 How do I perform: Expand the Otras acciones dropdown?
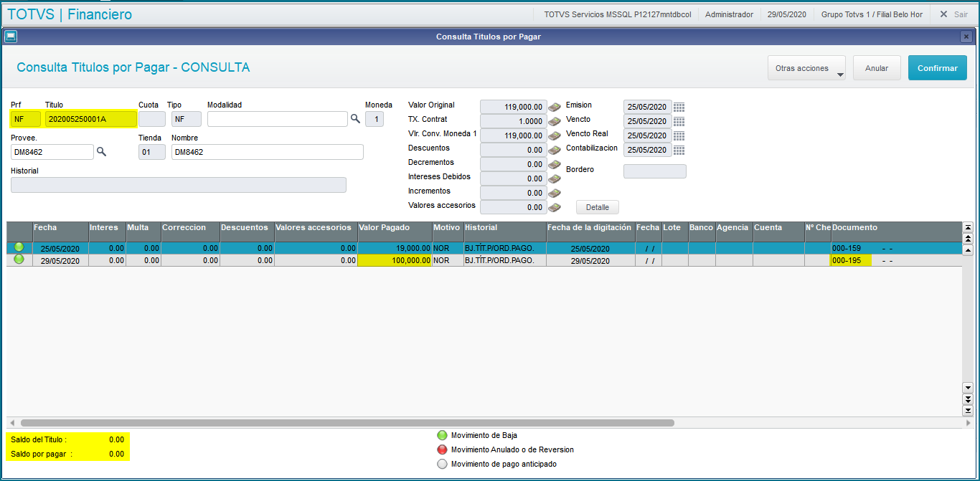pos(806,68)
